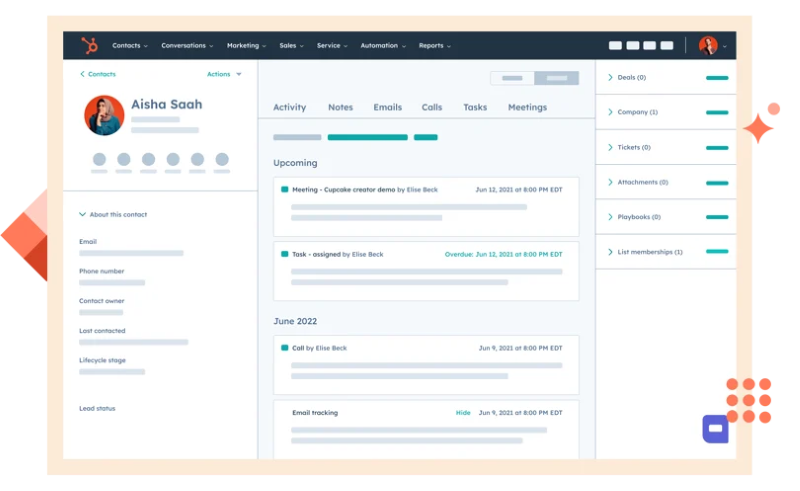
Task: Click the first round action icon under contact name
Action: [99, 159]
